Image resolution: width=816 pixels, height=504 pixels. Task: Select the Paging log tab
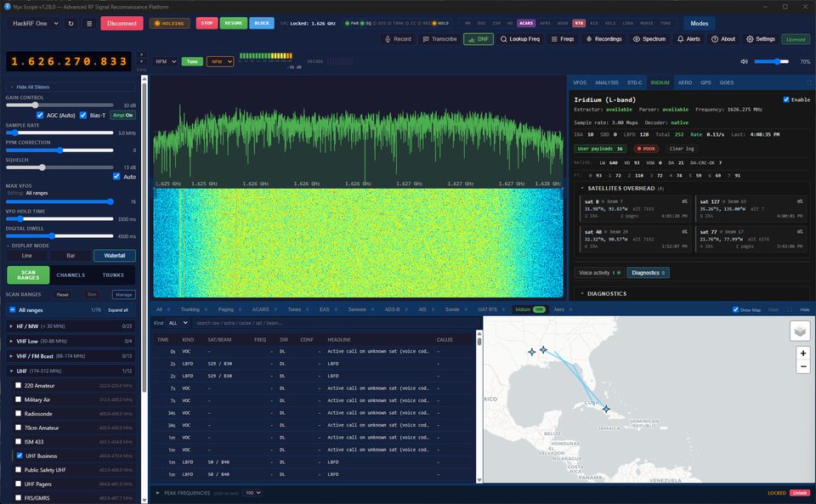point(226,309)
